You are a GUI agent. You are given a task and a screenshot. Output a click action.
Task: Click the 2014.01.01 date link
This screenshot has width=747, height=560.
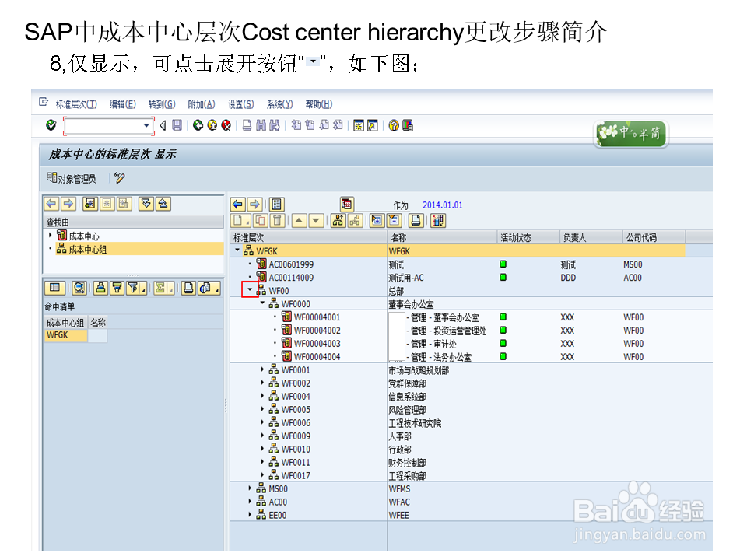(x=443, y=205)
